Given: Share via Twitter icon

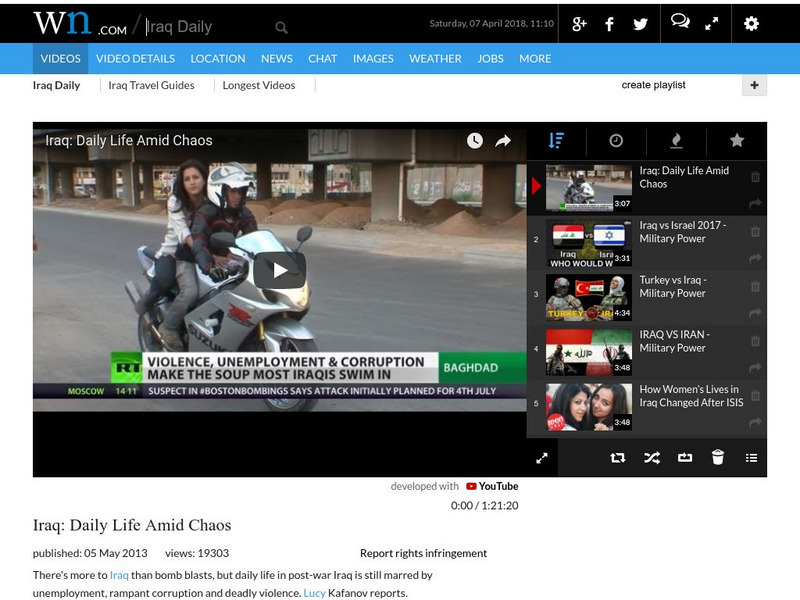Looking at the screenshot, I should (x=640, y=23).
